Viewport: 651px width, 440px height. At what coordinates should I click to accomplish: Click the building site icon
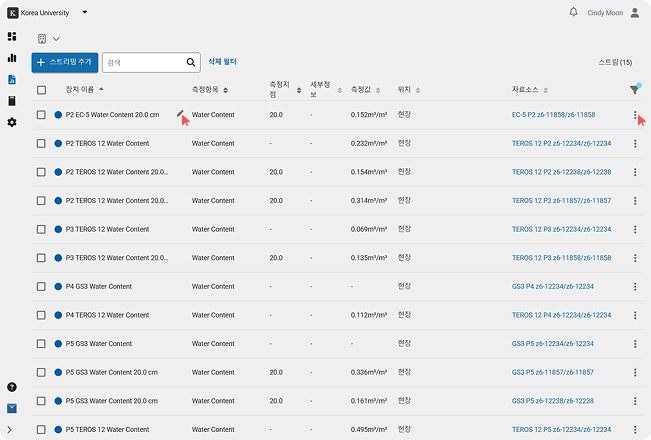pyautogui.click(x=42, y=39)
